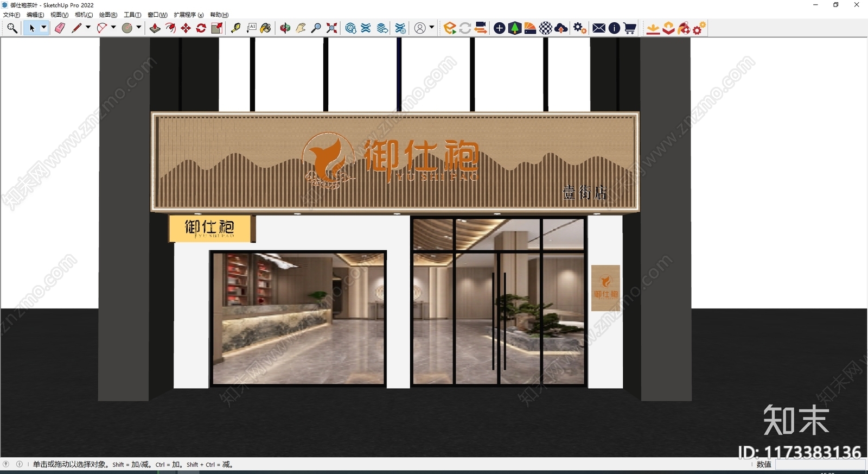Click the Search SketchUp magnifier icon
868x474 pixels.
12,28
